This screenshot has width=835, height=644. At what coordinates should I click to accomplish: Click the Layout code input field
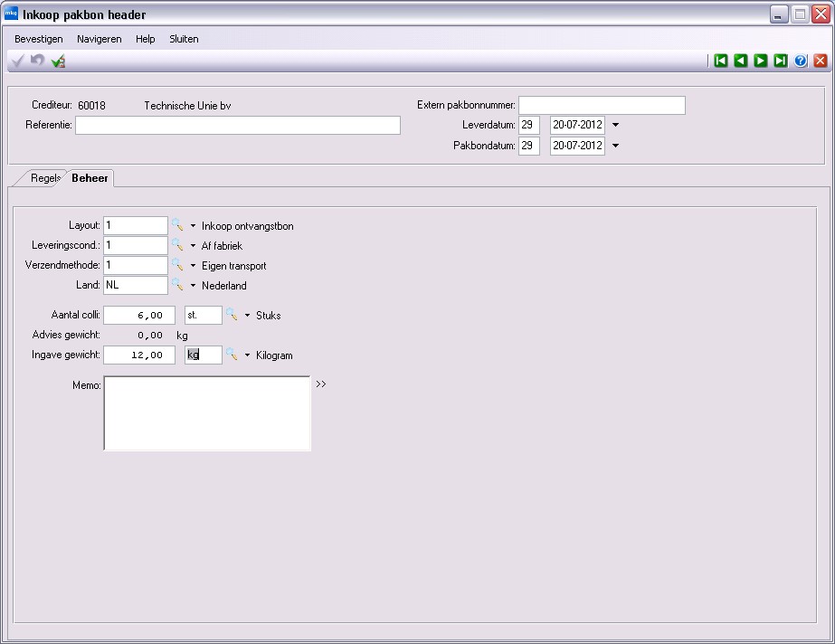[x=136, y=225]
